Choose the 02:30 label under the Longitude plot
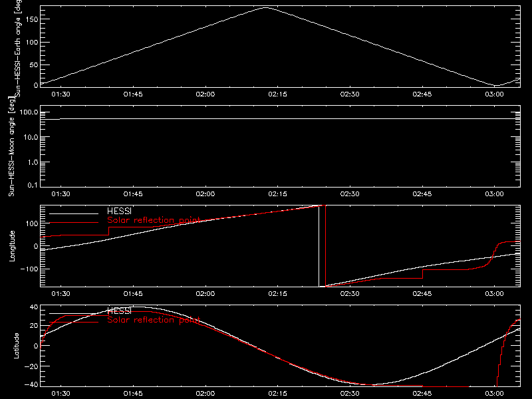 point(350,293)
